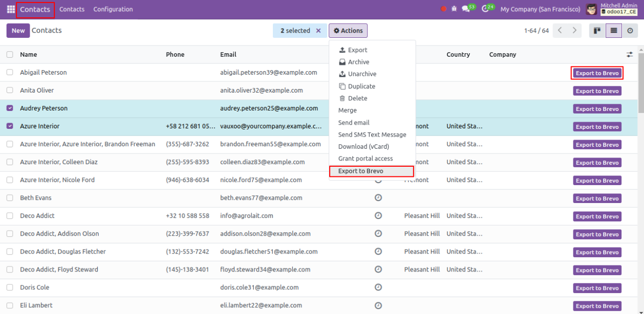Open the conversations messages icon
This screenshot has height=314, width=644.
466,9
